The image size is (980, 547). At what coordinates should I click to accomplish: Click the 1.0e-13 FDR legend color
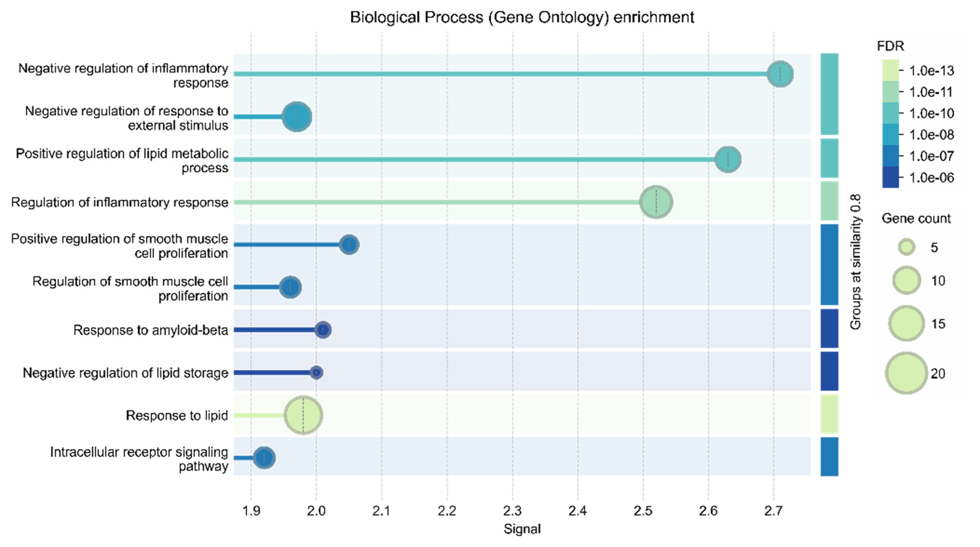890,70
